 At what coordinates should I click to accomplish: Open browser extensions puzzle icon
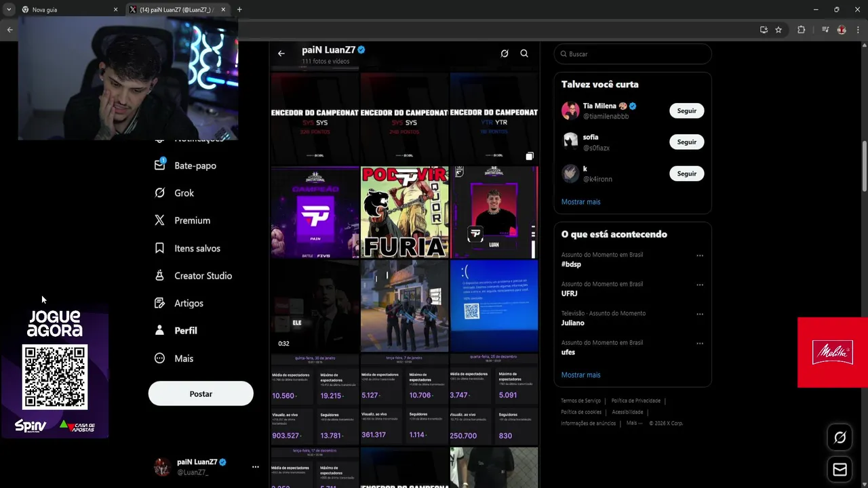point(801,30)
